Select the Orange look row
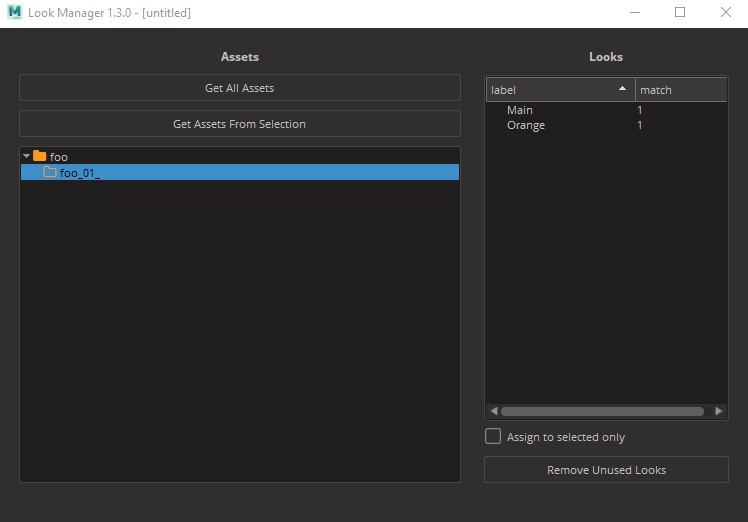The height and width of the screenshot is (522, 748). coord(606,125)
